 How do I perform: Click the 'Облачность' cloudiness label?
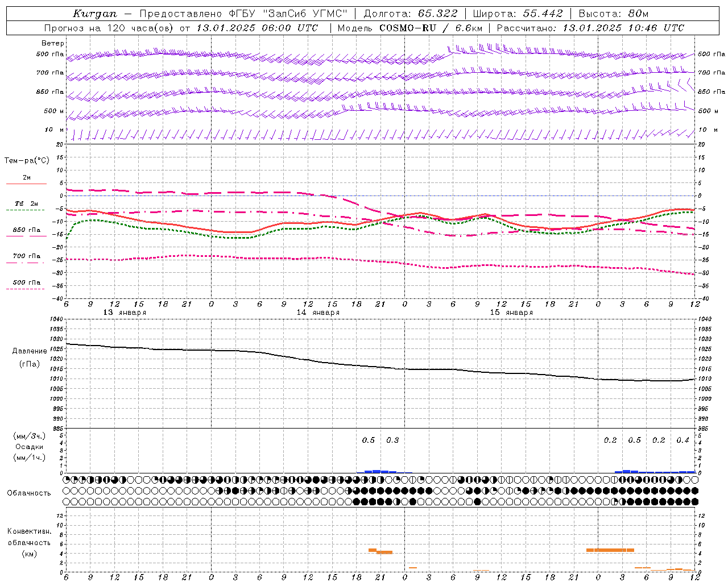(x=29, y=493)
